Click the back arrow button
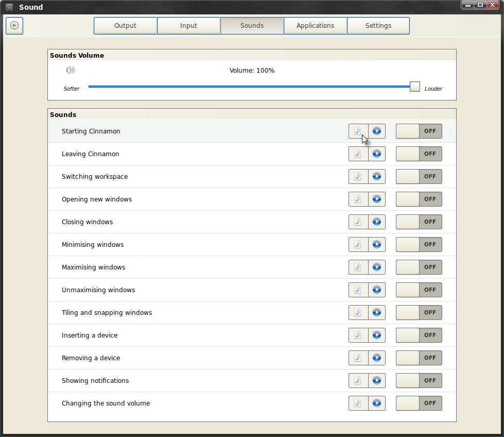The height and width of the screenshot is (437, 504). [14, 25]
